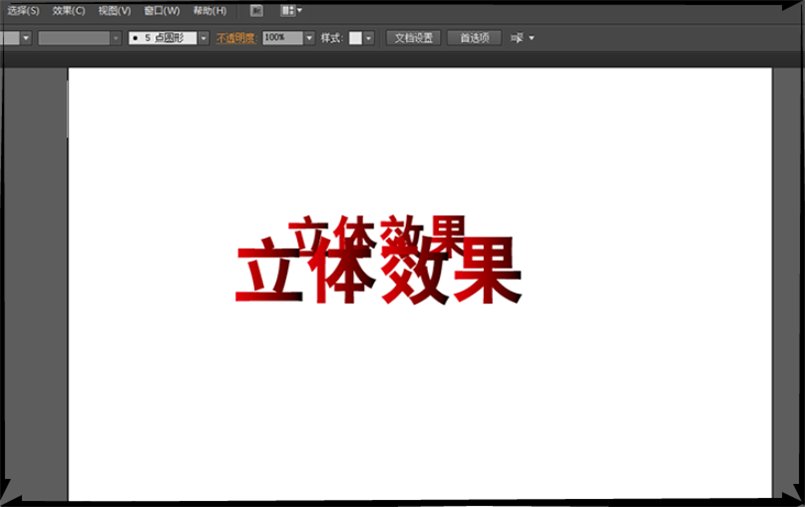Click the 文档设置 button

point(413,38)
